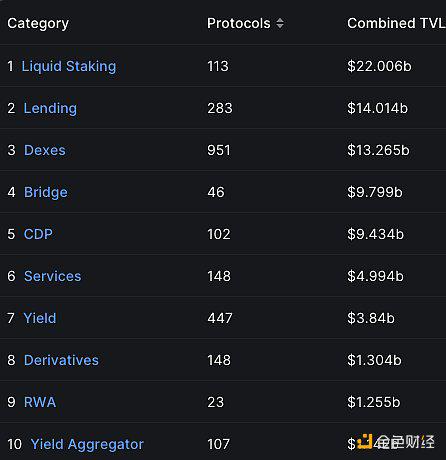
Task: Click the Protocols column header label
Action: (239, 23)
